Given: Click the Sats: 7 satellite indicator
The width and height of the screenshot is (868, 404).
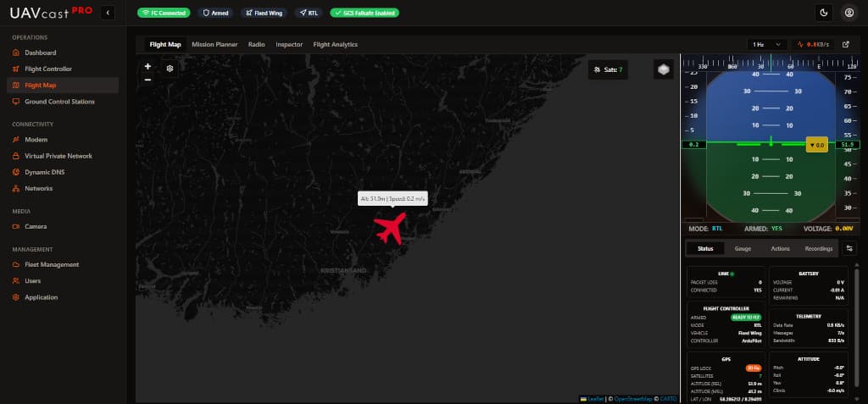Looking at the screenshot, I should point(608,69).
